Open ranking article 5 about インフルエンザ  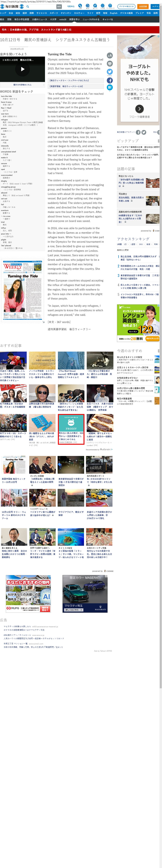(139, 296)
